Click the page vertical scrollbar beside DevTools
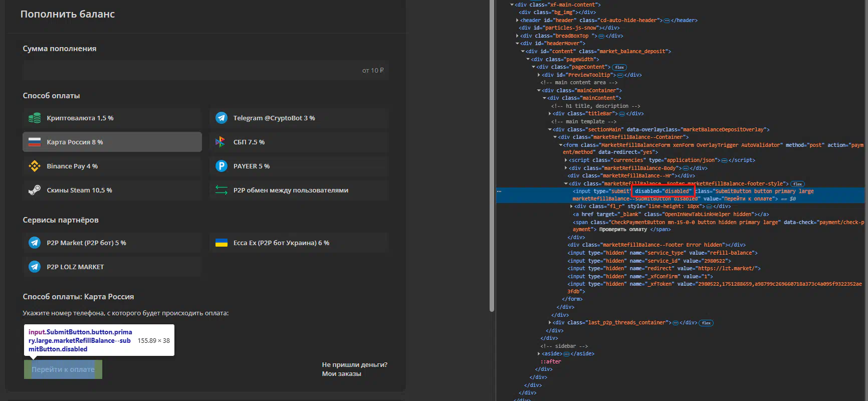 pyautogui.click(x=492, y=155)
